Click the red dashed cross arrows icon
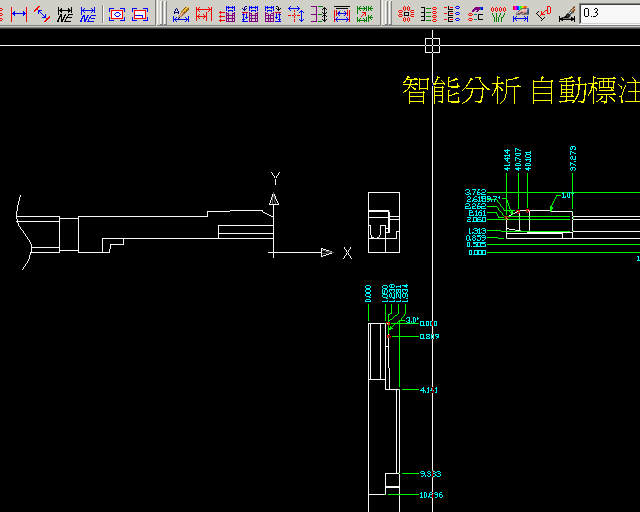 pos(296,14)
